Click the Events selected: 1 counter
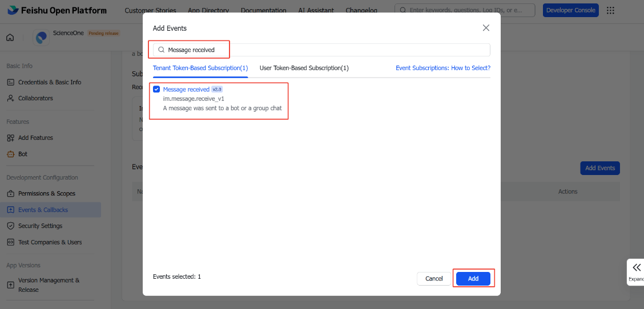 176,277
